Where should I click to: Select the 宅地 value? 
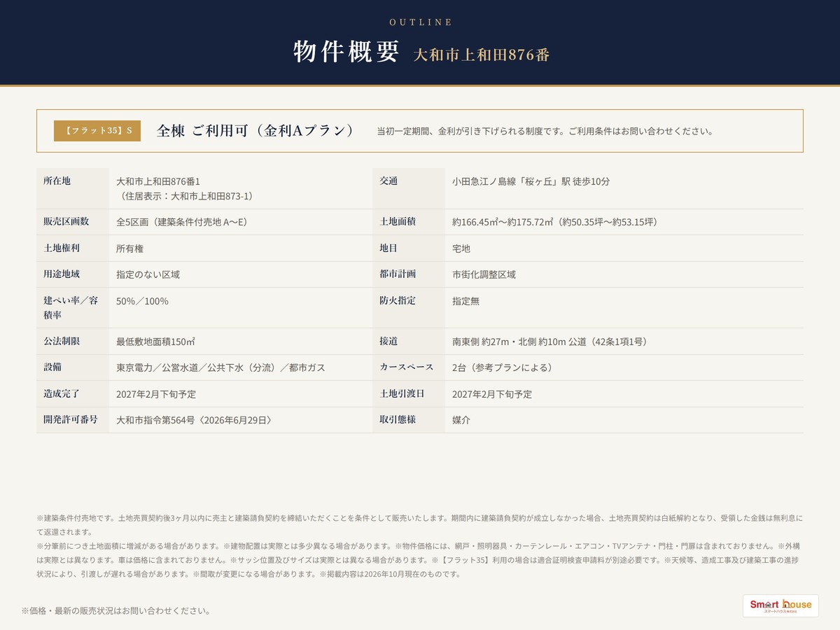tap(461, 248)
